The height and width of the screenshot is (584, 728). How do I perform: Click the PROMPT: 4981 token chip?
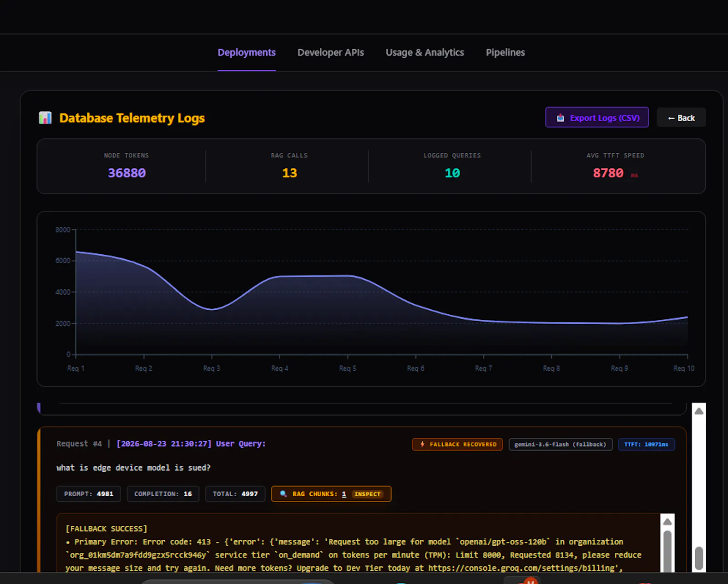89,494
